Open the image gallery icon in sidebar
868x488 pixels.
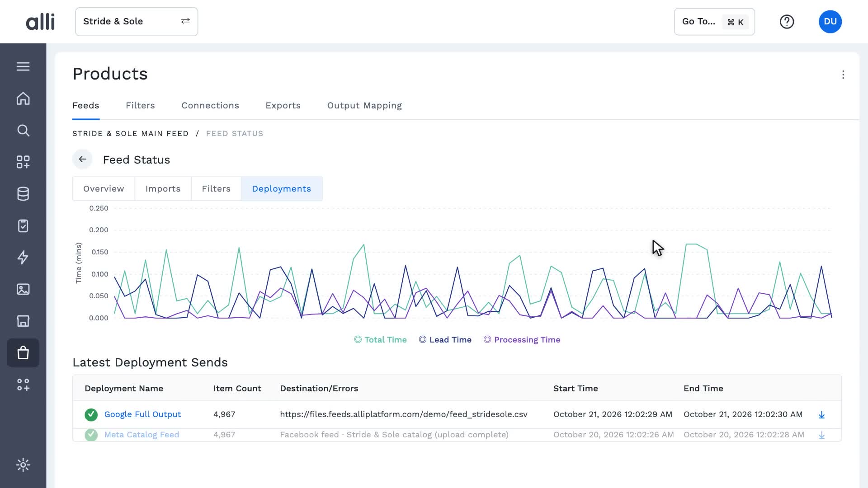[23, 289]
